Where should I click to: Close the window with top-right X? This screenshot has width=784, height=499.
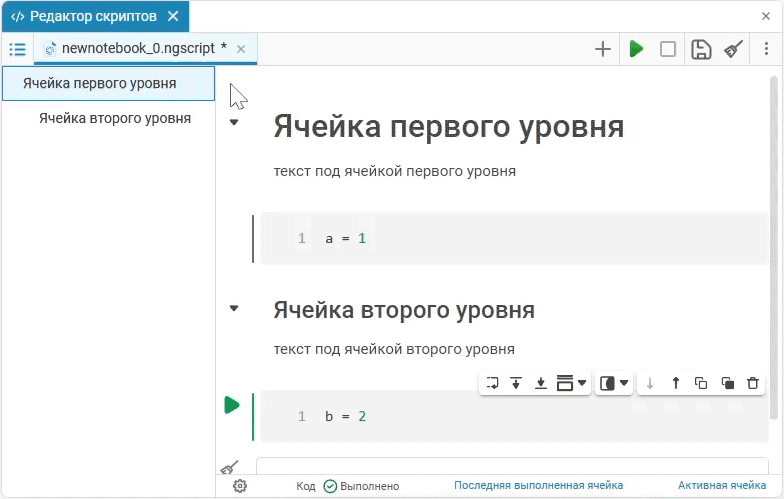point(766,16)
